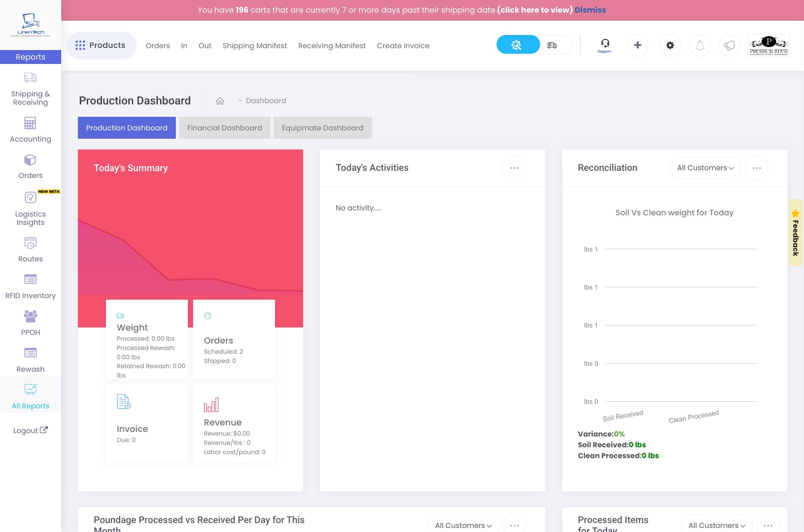Switch to Financial Dashboard tab

click(x=224, y=128)
